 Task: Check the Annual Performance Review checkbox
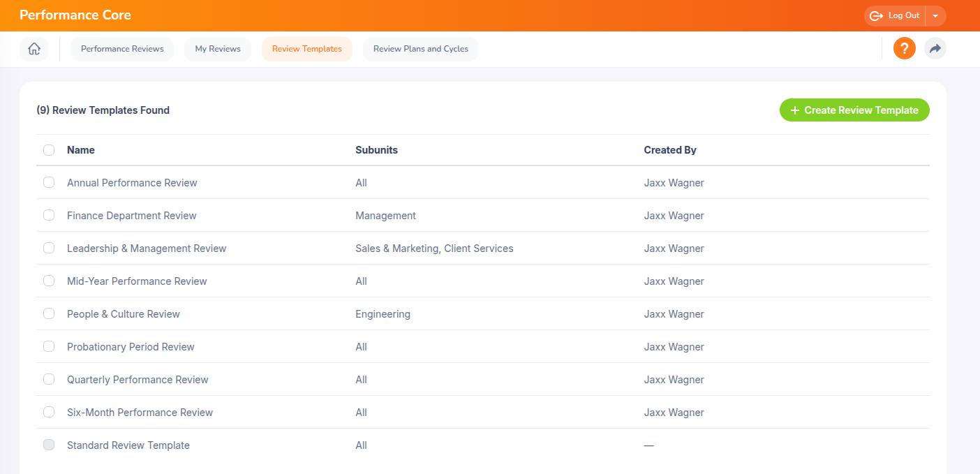[x=49, y=182]
